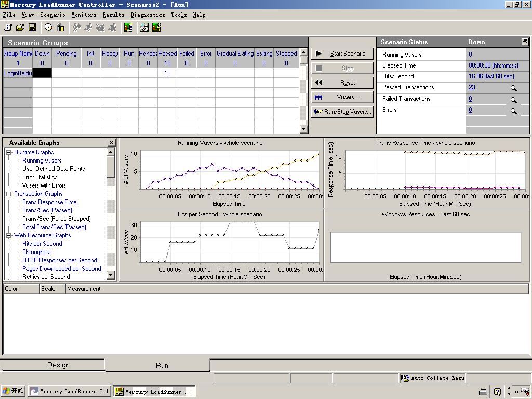The height and width of the screenshot is (399, 532).
Task: Click the Scenario Groups scroll-down arrow
Action: (x=303, y=129)
